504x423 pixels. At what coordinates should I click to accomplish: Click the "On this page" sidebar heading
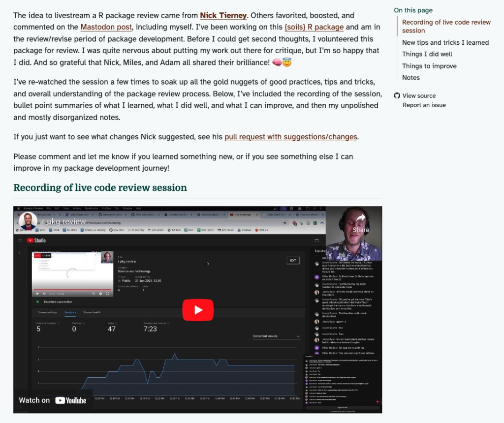413,10
